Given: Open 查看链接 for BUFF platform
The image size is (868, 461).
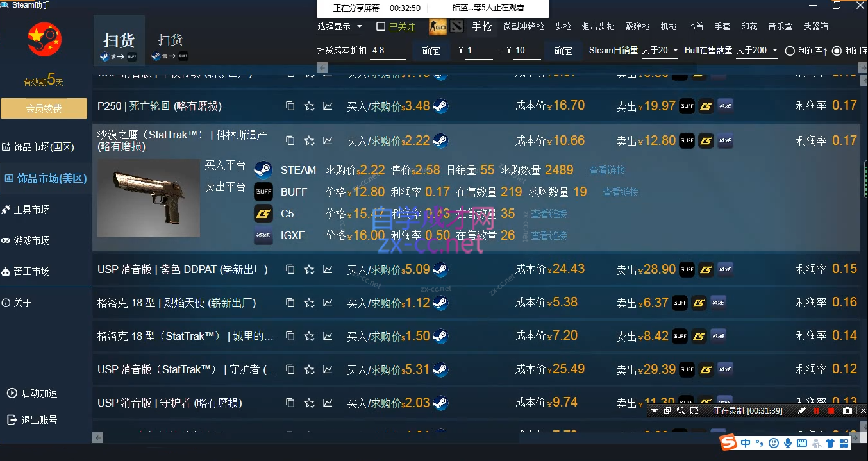Looking at the screenshot, I should click(x=621, y=192).
